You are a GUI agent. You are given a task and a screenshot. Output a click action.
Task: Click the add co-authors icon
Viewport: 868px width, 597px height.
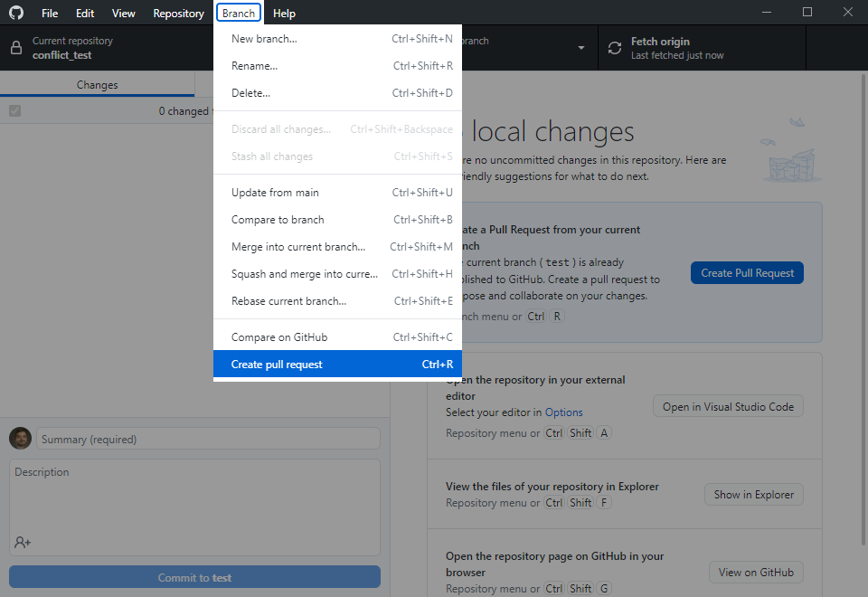tap(23, 542)
